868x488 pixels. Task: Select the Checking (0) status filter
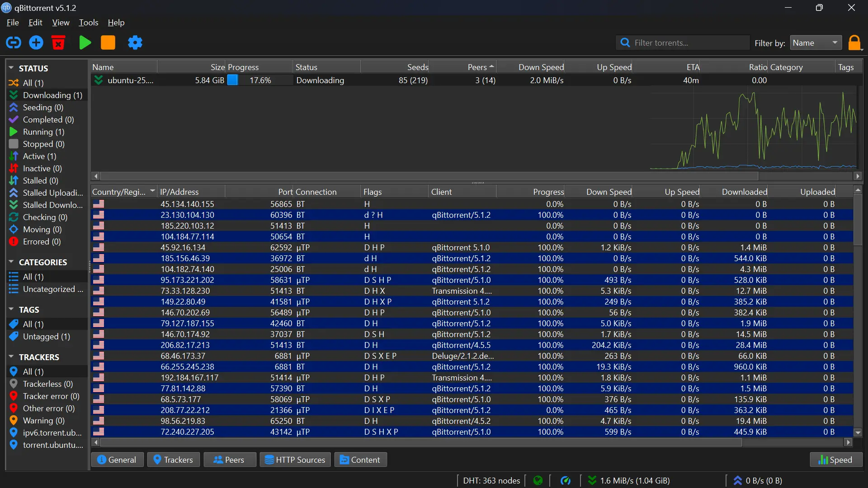(47, 217)
